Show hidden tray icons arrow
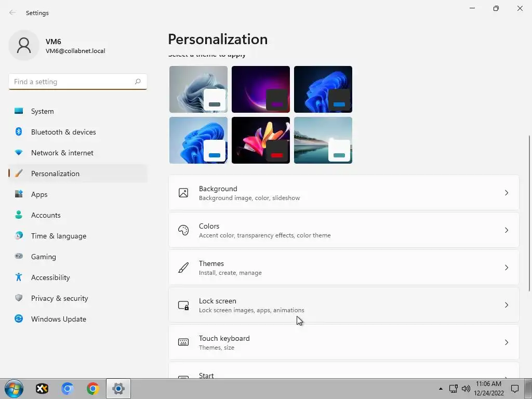Screen dimensions: 532x399 [441, 389]
